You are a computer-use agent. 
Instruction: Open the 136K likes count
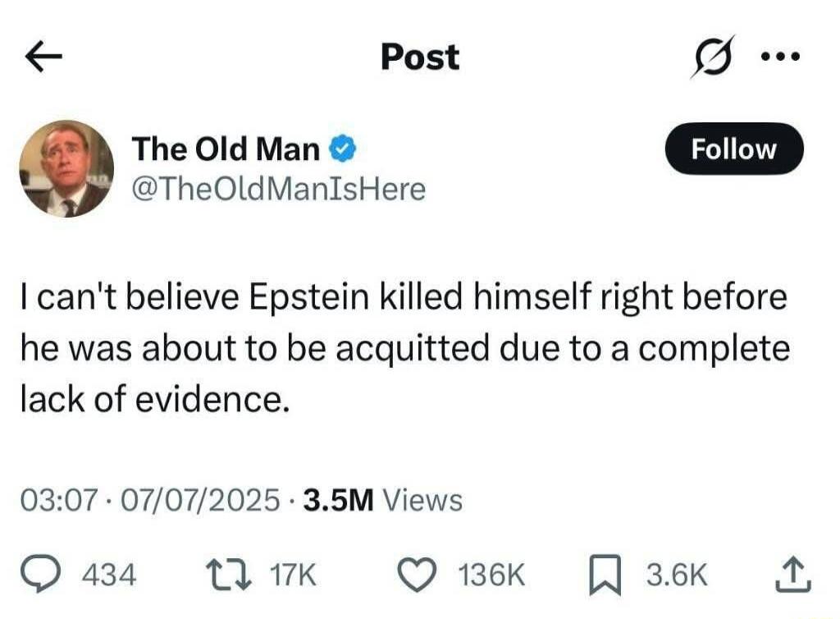(491, 575)
